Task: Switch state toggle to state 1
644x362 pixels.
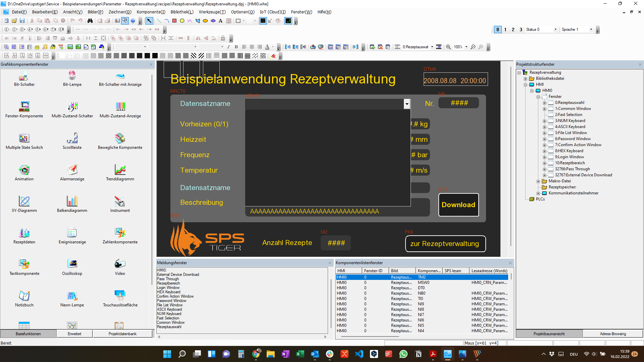Action: coord(505,29)
